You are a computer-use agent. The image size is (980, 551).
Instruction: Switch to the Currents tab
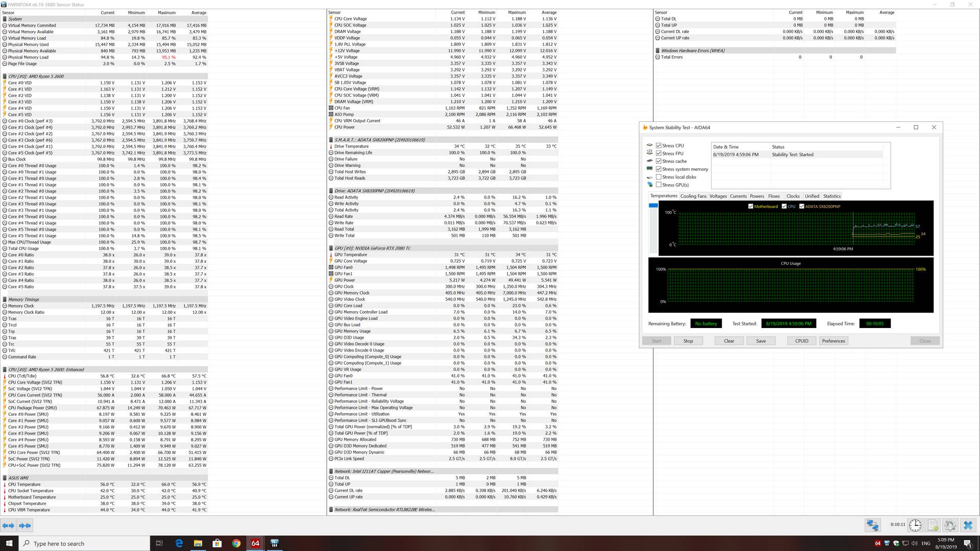tap(738, 196)
